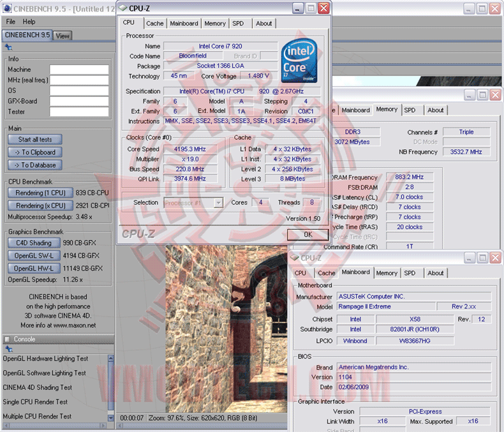Click console scrollbar up arrow
This screenshot has width=504, height=432.
point(111,358)
